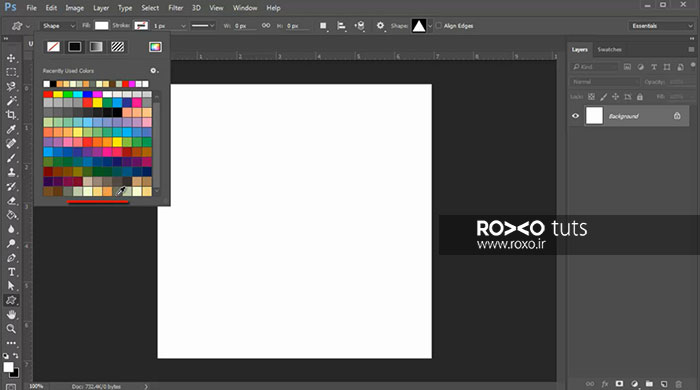This screenshot has height=390, width=700.
Task: Select the Paint Bucket tool
Action: click(x=11, y=215)
